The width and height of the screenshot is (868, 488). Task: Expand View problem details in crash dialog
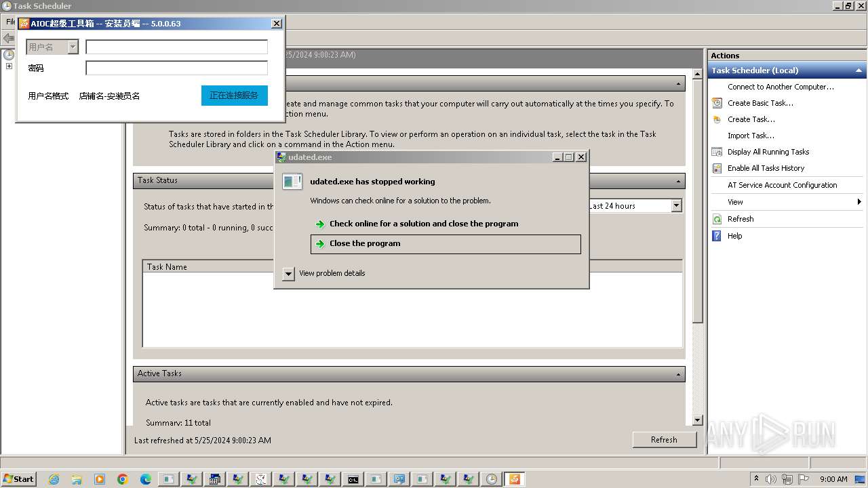click(x=289, y=273)
